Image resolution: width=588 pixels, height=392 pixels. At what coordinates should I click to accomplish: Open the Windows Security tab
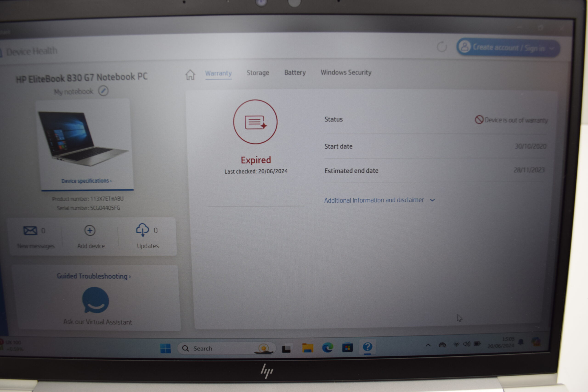click(346, 72)
